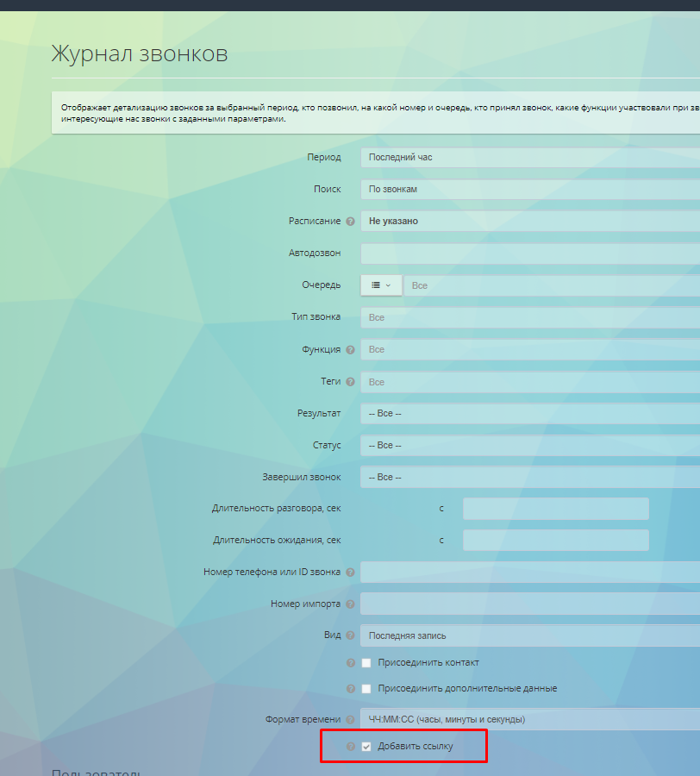Open the Очередь list-mode icon button

pyautogui.click(x=381, y=285)
